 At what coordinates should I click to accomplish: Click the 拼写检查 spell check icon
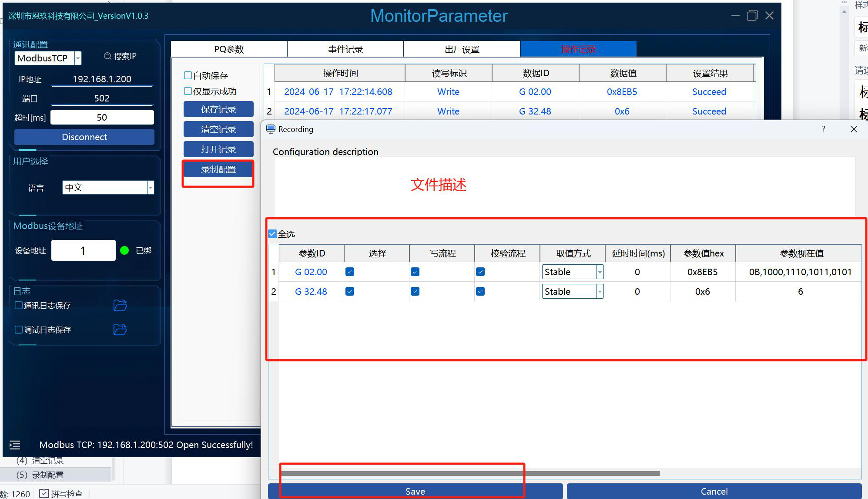point(44,493)
